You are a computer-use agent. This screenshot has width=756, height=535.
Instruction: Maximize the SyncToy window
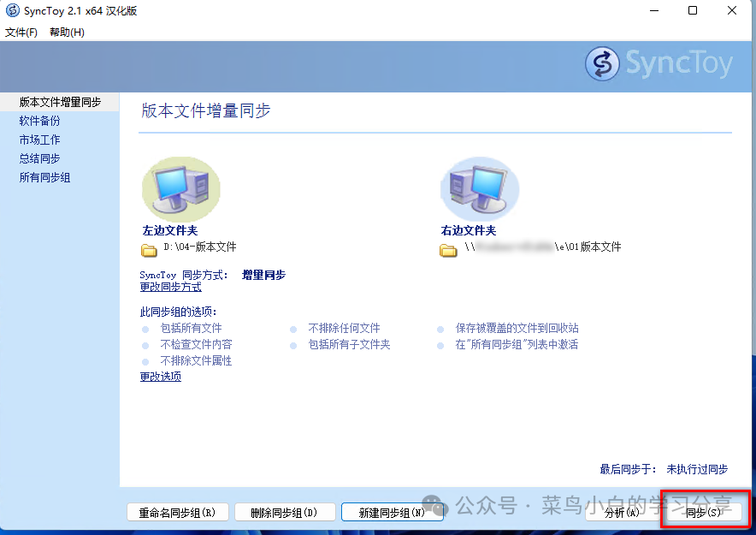tap(693, 10)
